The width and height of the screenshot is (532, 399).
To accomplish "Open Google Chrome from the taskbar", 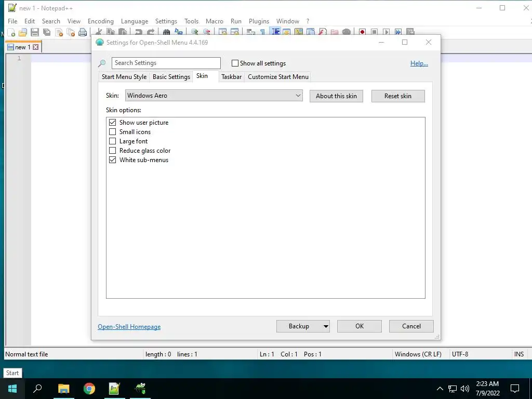I will 89,389.
